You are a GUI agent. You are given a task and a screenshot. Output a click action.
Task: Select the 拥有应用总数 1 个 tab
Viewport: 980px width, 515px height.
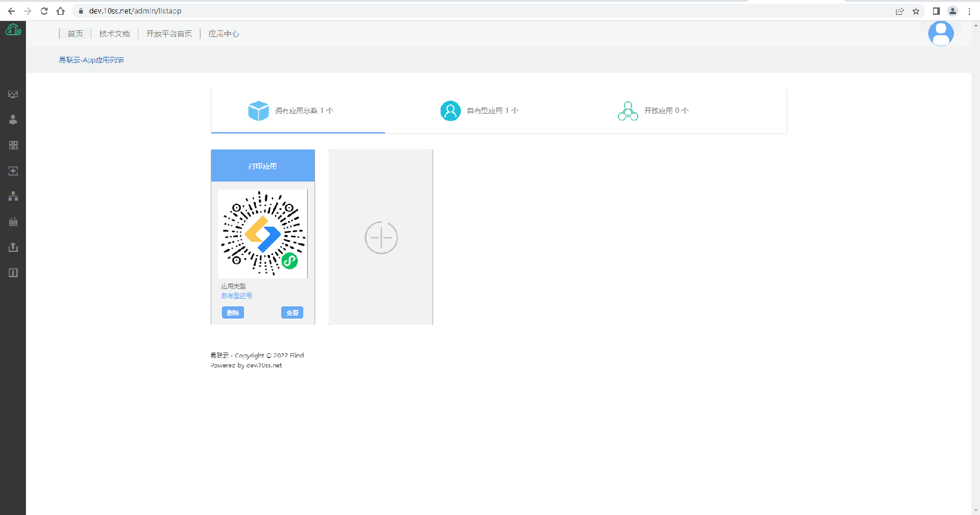tap(298, 111)
